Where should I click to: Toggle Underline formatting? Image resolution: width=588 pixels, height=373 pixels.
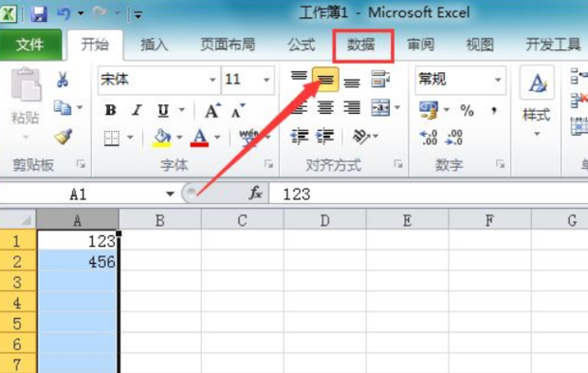(163, 110)
